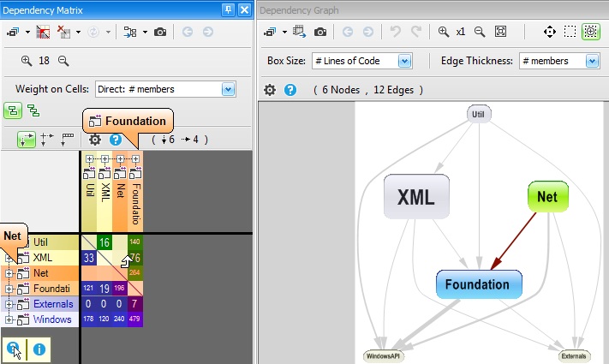Open Dependency Graph help icon
609x364 pixels.
click(290, 89)
